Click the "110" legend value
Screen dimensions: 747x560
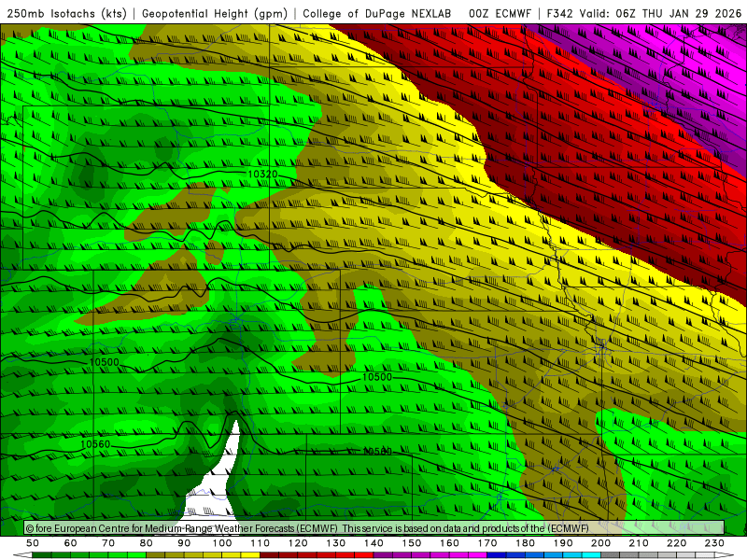[261, 543]
